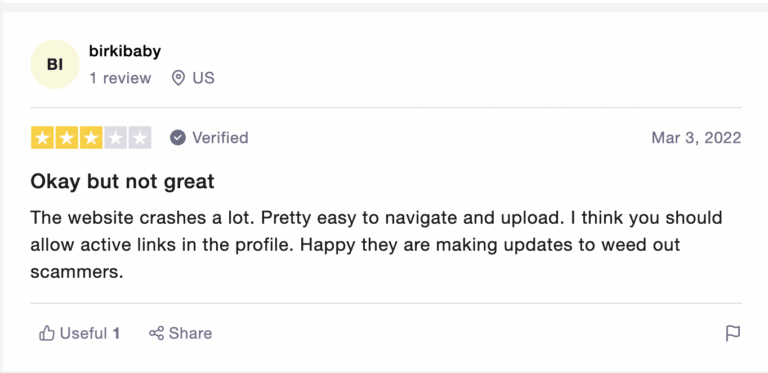The width and height of the screenshot is (768, 373).
Task: Click the Share network icon
Action: click(156, 333)
